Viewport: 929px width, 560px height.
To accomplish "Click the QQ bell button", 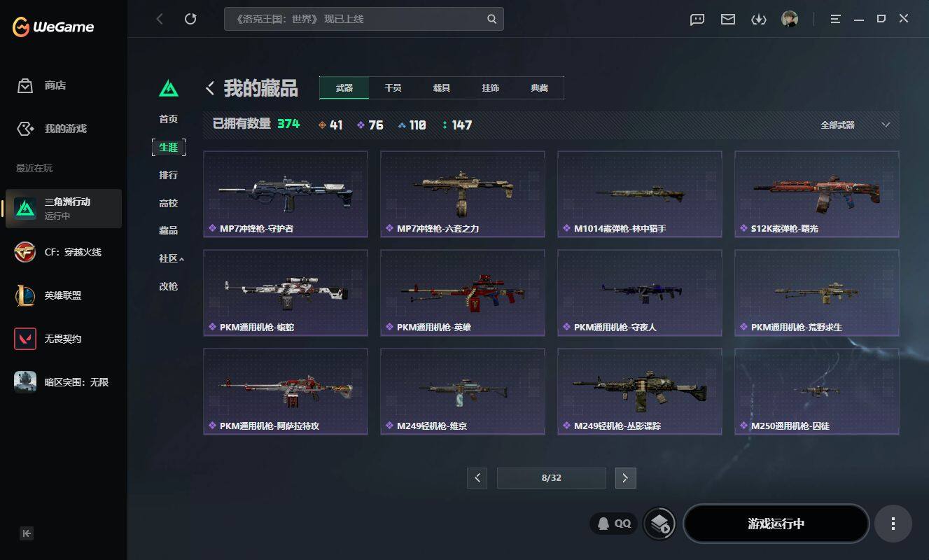I will (x=614, y=523).
